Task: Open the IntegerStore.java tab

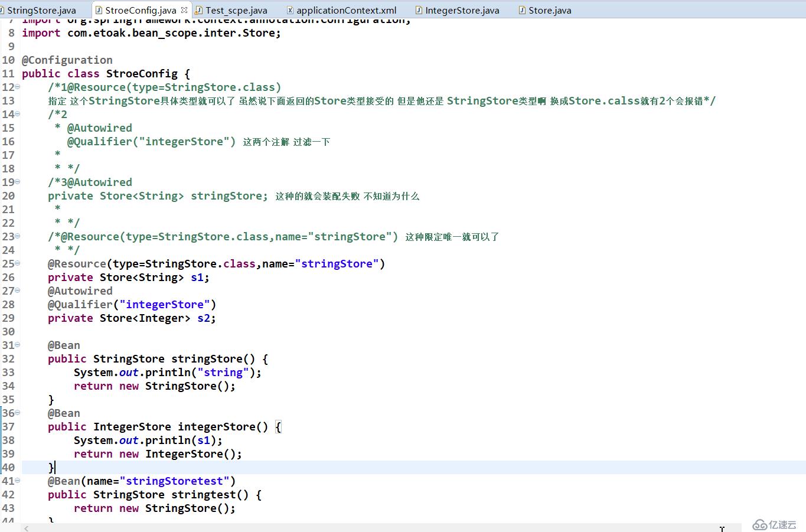Action: pos(462,10)
